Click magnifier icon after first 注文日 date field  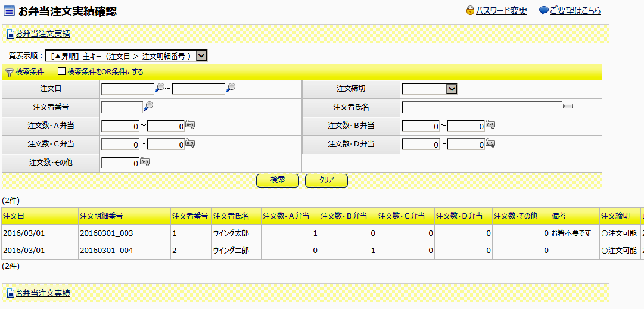[159, 88]
